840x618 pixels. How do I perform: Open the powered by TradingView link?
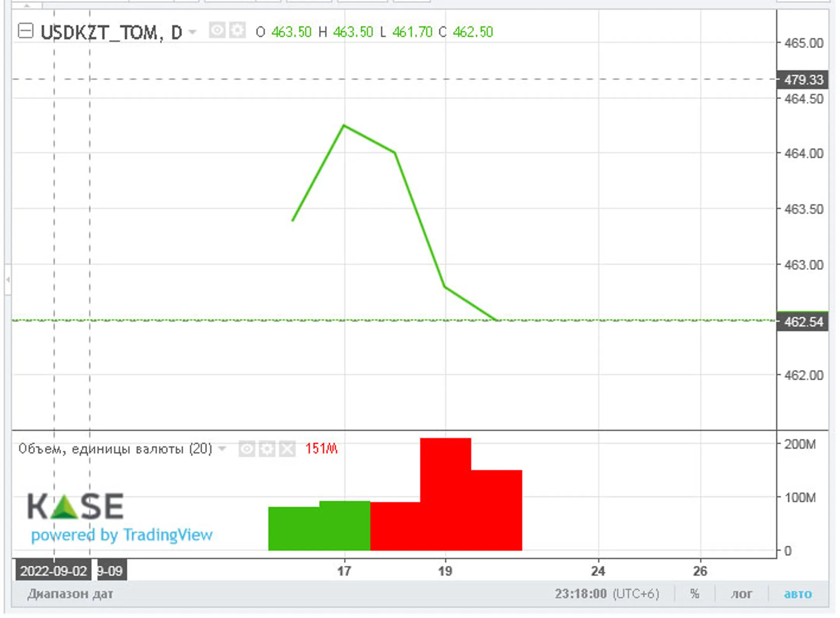click(122, 535)
